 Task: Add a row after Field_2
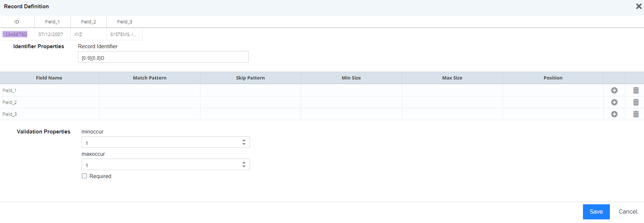pyautogui.click(x=614, y=102)
